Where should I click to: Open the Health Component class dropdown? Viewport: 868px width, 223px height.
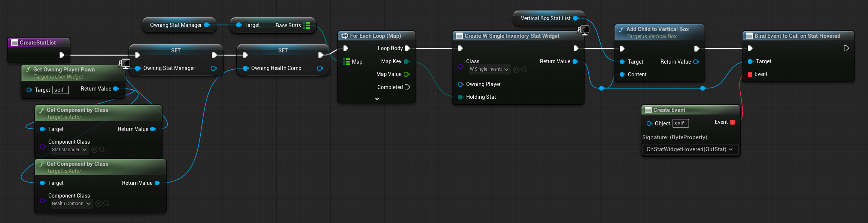tap(71, 204)
